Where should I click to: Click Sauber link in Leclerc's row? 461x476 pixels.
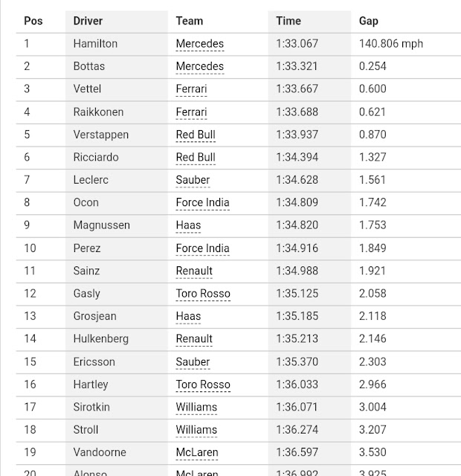coord(193,180)
